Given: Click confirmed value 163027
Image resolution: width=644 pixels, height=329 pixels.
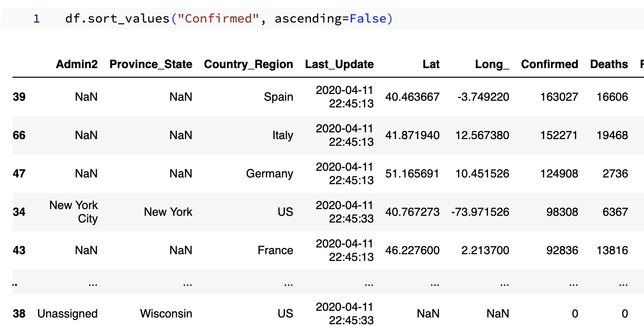Looking at the screenshot, I should coord(560,97).
